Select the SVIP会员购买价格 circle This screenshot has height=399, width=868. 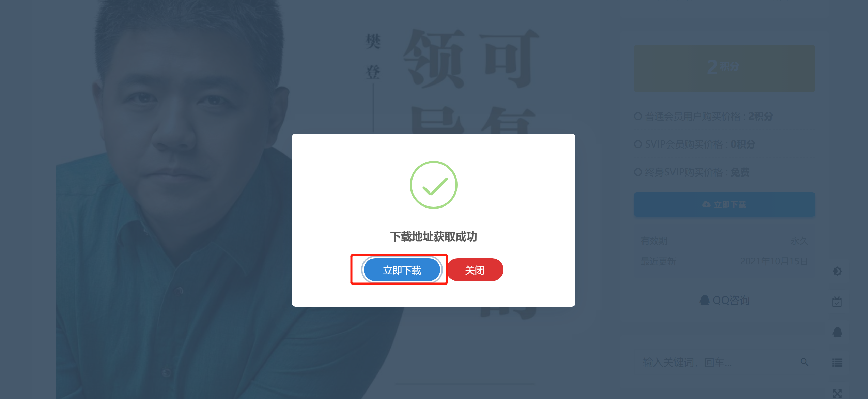tap(638, 144)
